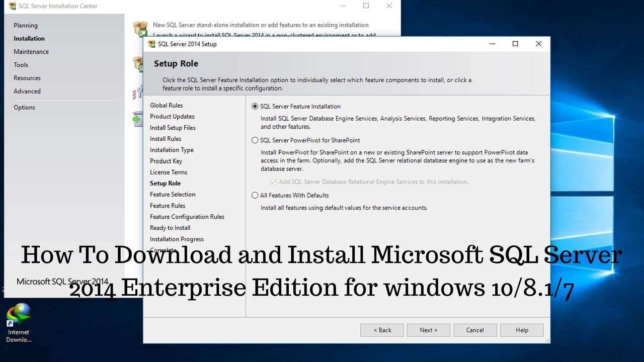
Task: Close the SQL Server Installation Center window
Action: coord(389,6)
